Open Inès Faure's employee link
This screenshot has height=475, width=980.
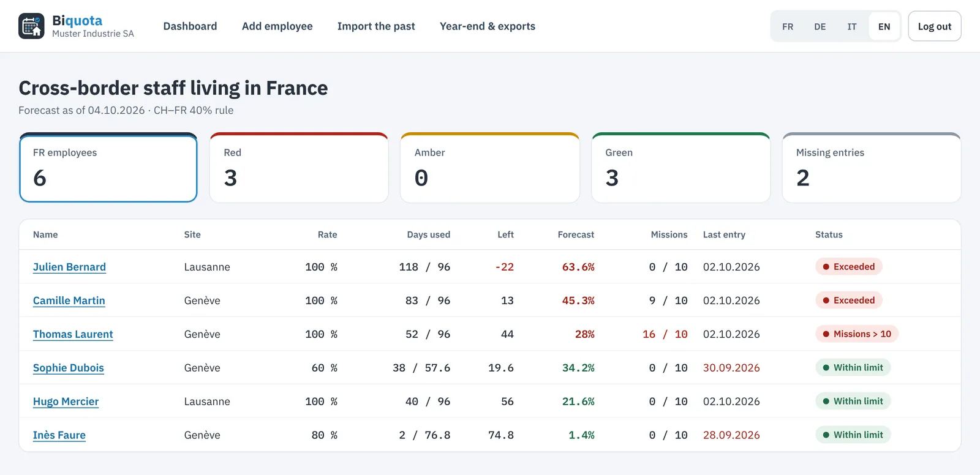[59, 435]
